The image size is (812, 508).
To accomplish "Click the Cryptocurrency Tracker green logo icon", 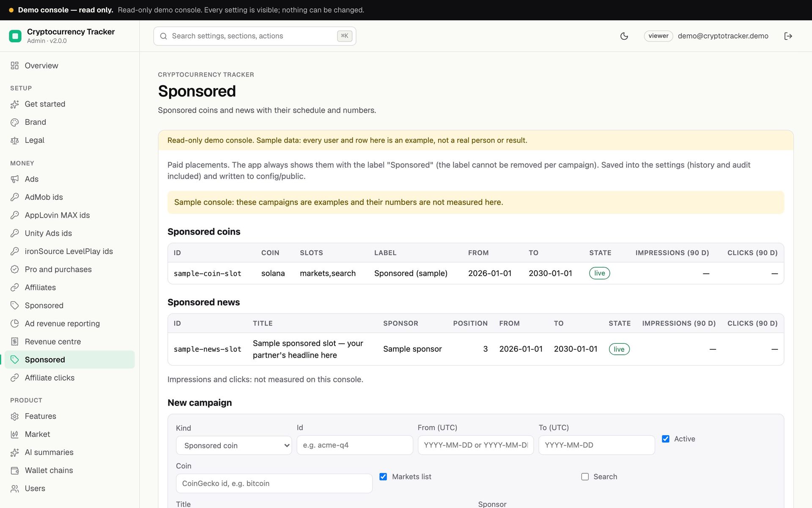I will coord(15,36).
